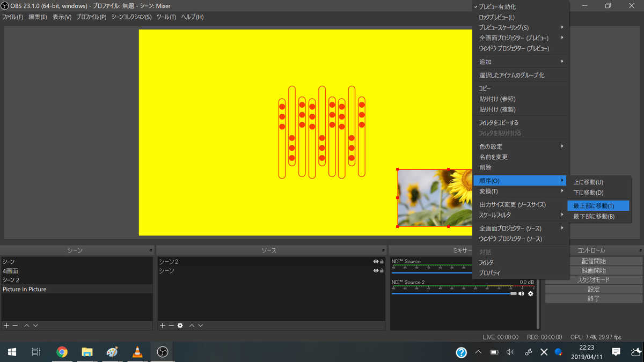Open the system volume control in the tray

[510, 352]
